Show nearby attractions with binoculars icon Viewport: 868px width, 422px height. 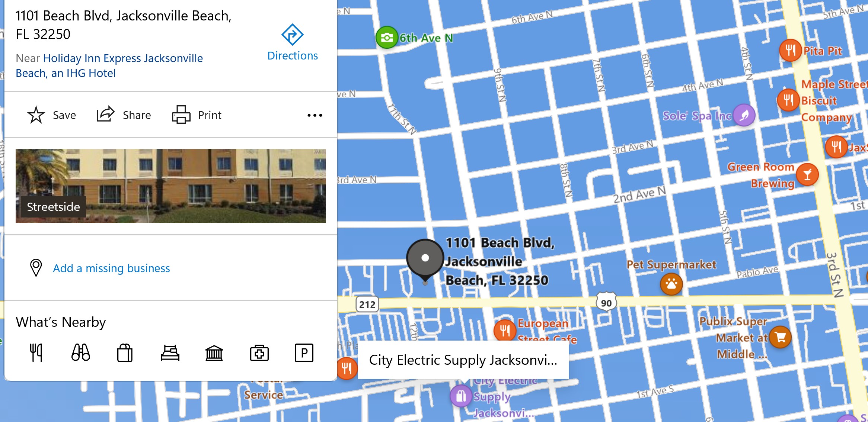click(80, 352)
